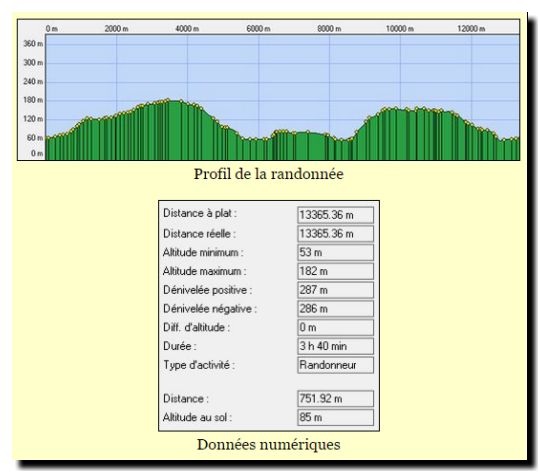Viewport: 539px width, 472px height.
Task: Click the Distance réelle value field
Action: (x=335, y=234)
